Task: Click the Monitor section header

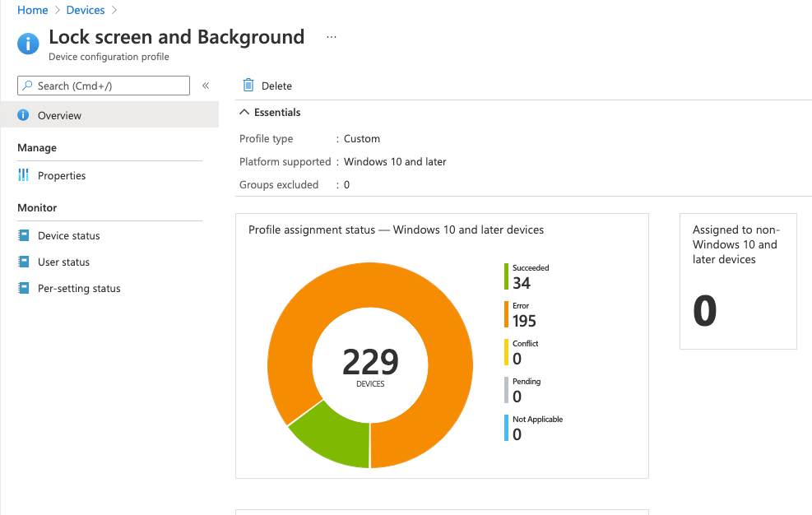Action: click(x=37, y=208)
